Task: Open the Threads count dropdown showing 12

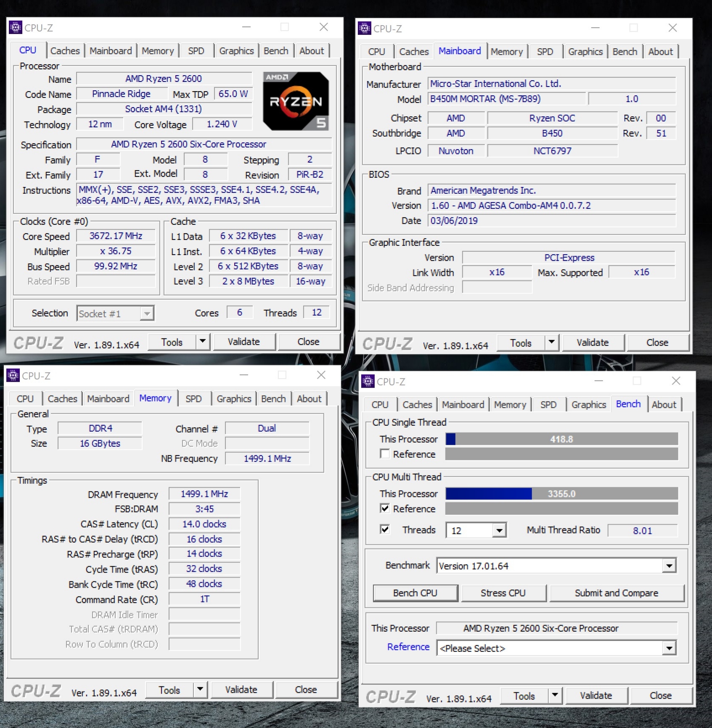Action: tap(499, 530)
